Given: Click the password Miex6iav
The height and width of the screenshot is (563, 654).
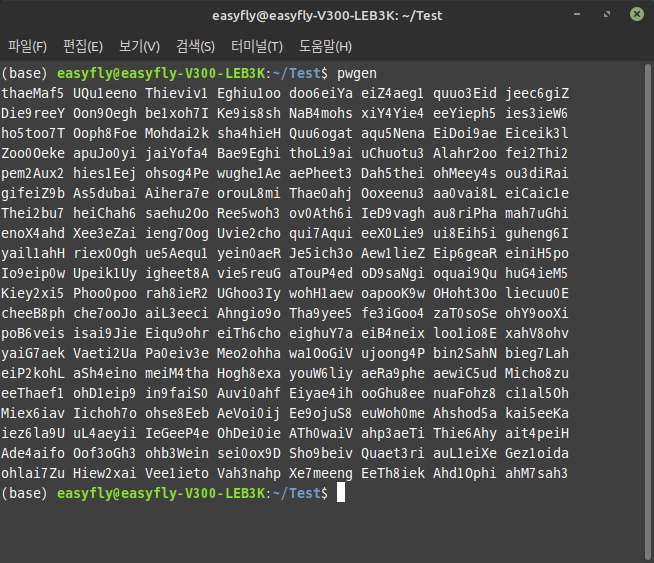Looking at the screenshot, I should pyautogui.click(x=33, y=414).
